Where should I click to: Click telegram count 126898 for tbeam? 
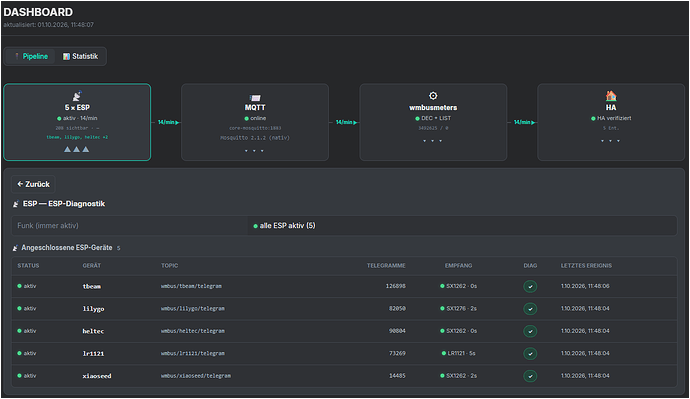pos(396,286)
